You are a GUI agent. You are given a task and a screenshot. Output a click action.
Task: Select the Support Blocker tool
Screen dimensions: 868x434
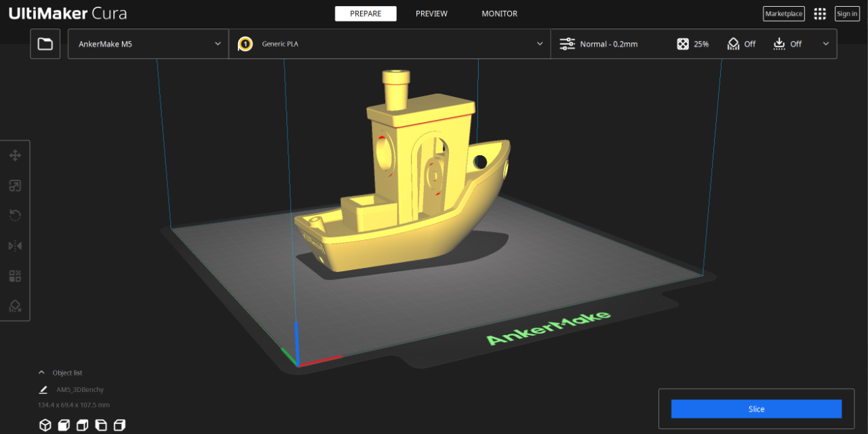click(14, 306)
